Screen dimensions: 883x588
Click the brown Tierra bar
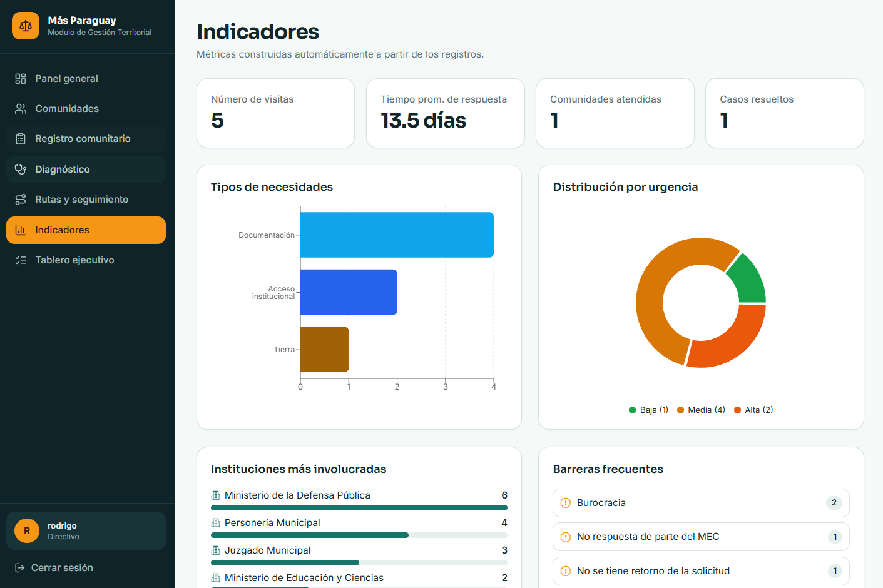click(324, 350)
